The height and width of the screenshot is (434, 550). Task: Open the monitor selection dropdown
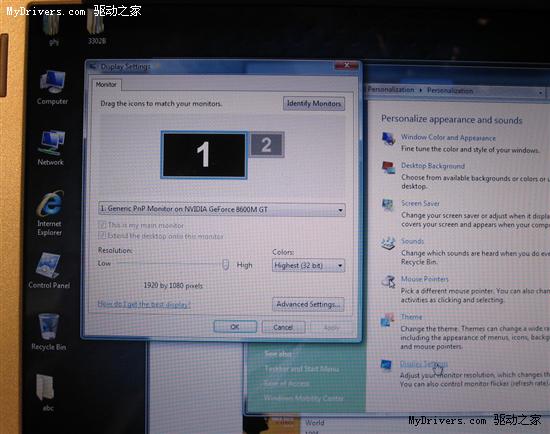click(222, 209)
